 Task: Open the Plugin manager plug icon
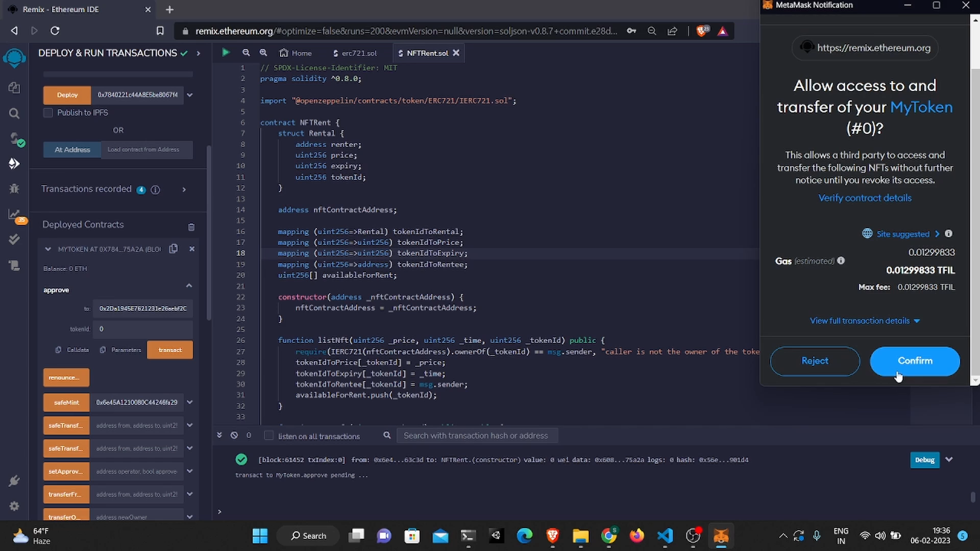click(14, 481)
